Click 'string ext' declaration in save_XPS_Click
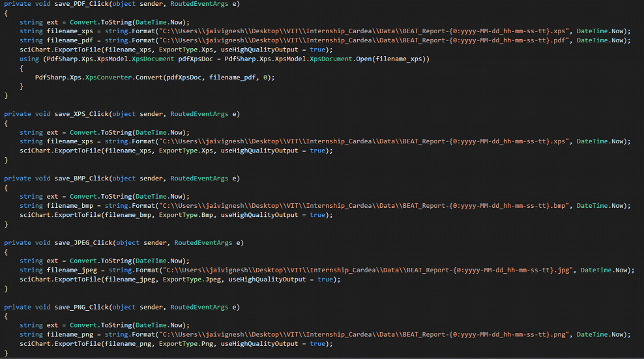 (x=39, y=132)
